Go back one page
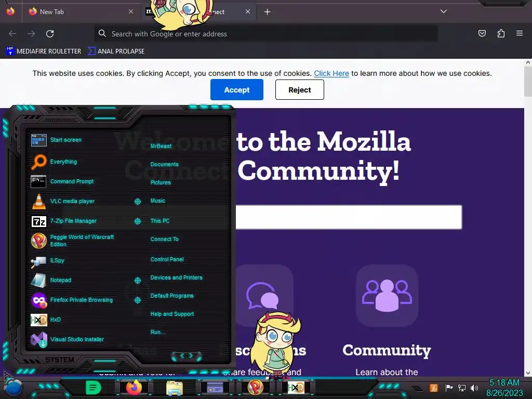 click(12, 34)
